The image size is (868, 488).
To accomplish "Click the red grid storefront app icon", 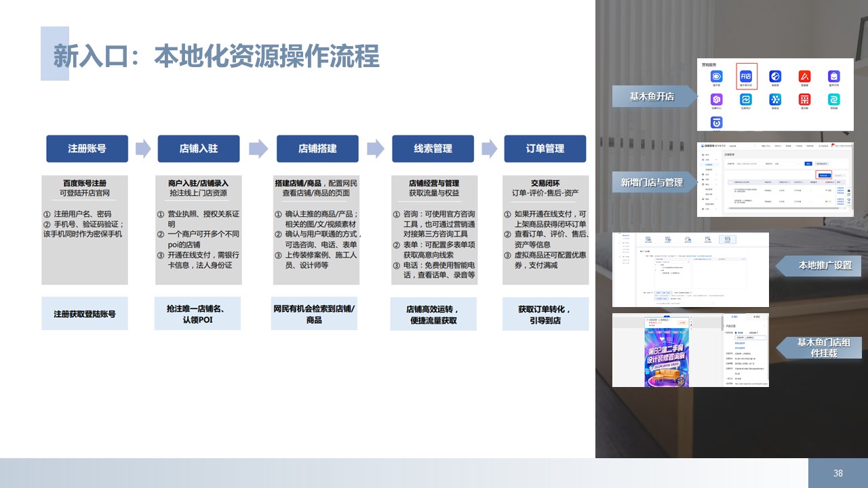I will [804, 100].
